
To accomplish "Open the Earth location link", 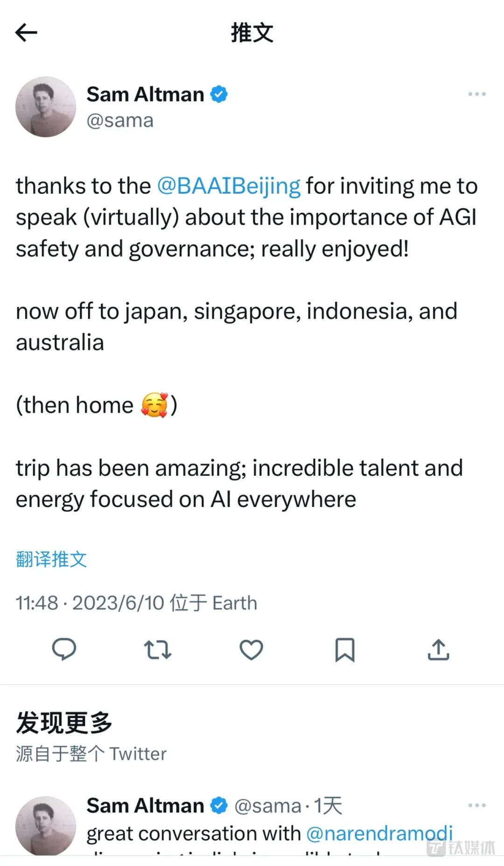I will pos(235,603).
